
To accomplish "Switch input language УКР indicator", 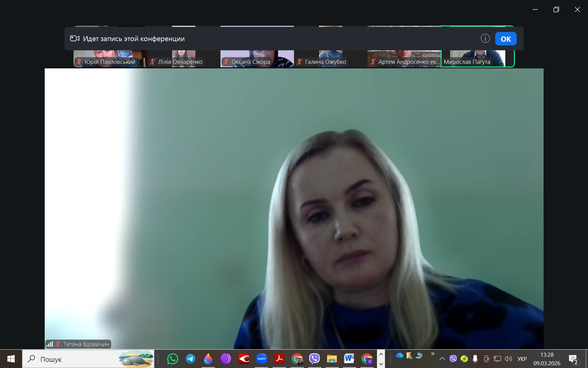I will click(x=522, y=359).
